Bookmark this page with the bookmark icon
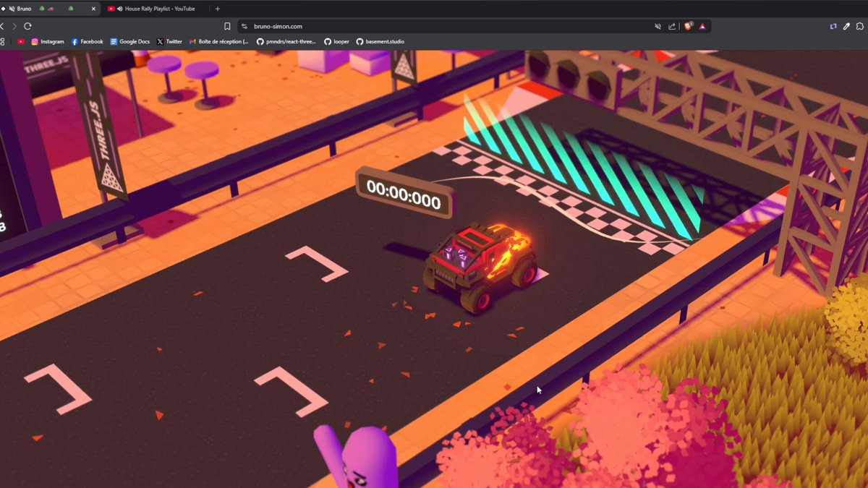 tap(227, 26)
